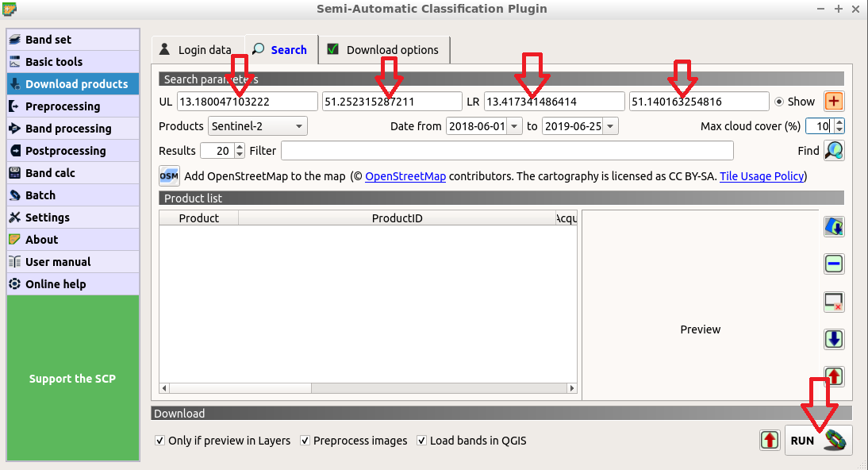Toggle the Preprocess images checkbox
The image size is (868, 470).
(305, 441)
